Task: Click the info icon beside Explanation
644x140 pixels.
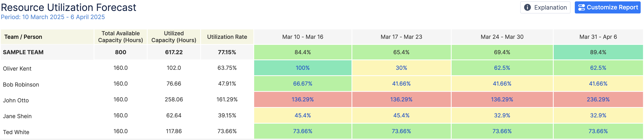Action: coord(527,7)
